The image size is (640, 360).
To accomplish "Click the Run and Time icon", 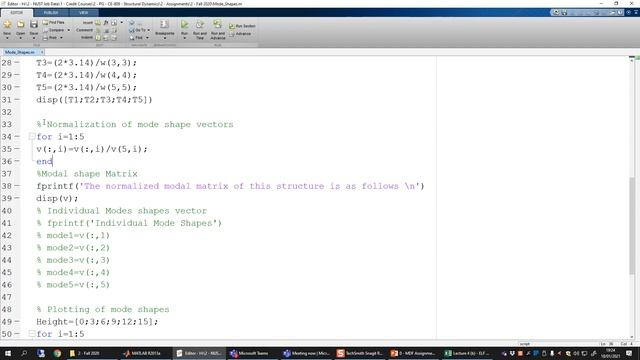I will point(200,24).
